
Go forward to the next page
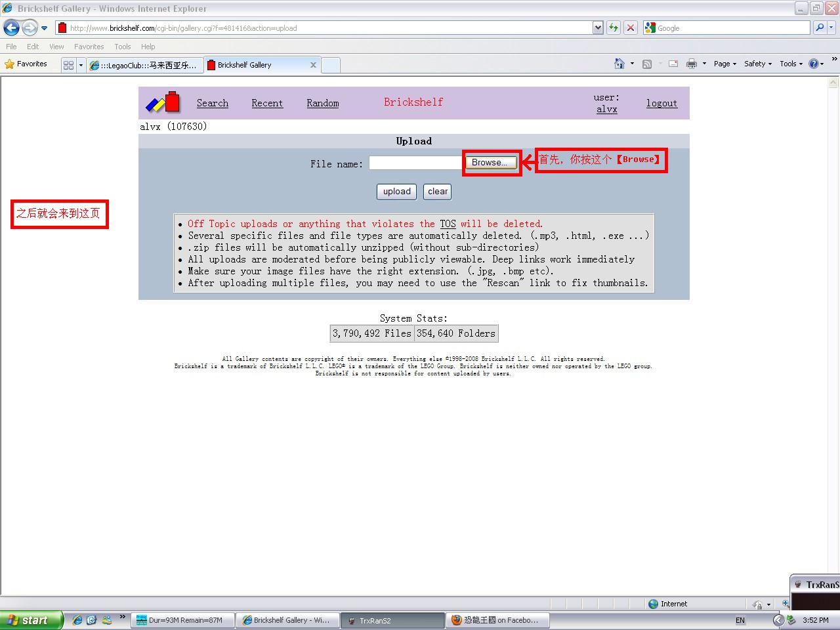pyautogui.click(x=30, y=28)
